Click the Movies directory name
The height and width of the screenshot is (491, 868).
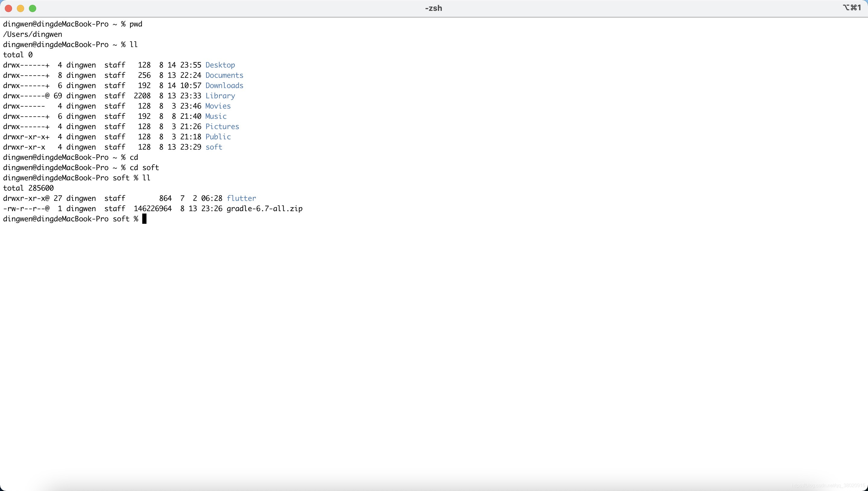218,106
